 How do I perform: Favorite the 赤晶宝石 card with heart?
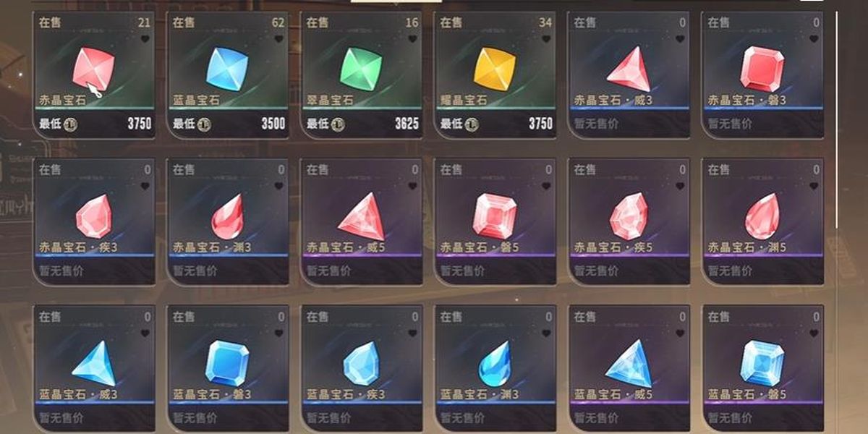click(145, 38)
